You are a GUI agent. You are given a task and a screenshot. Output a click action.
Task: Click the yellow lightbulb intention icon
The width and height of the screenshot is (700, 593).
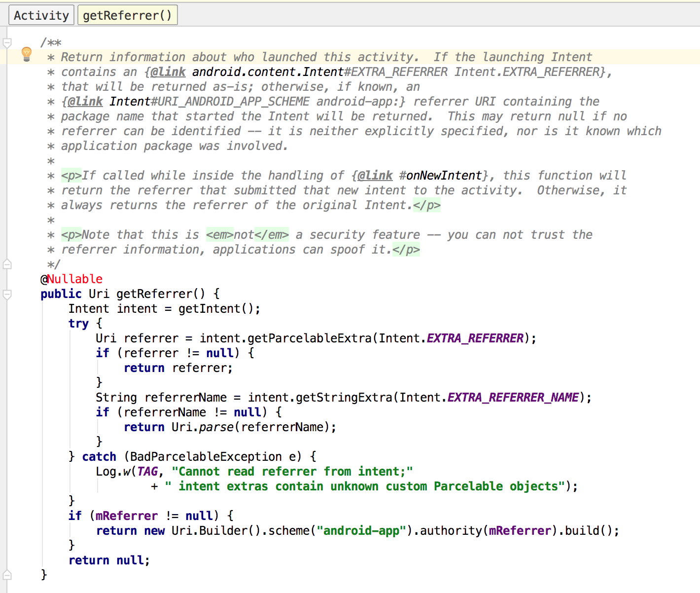tap(27, 54)
